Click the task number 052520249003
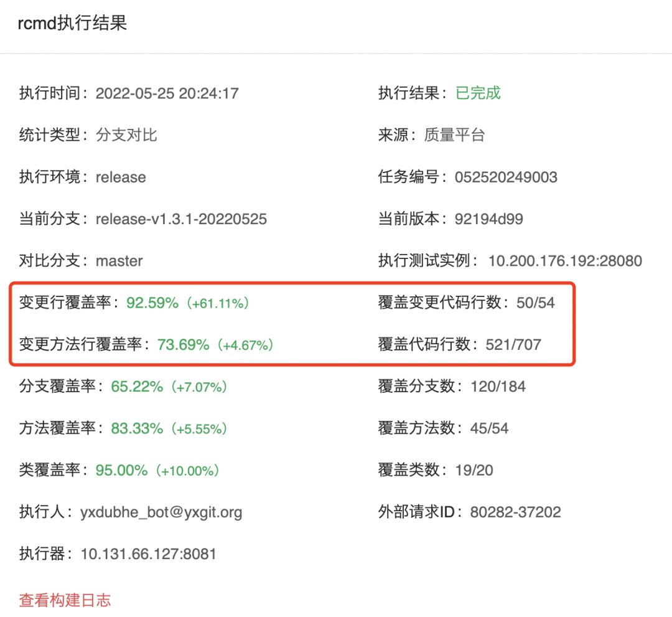 (506, 177)
